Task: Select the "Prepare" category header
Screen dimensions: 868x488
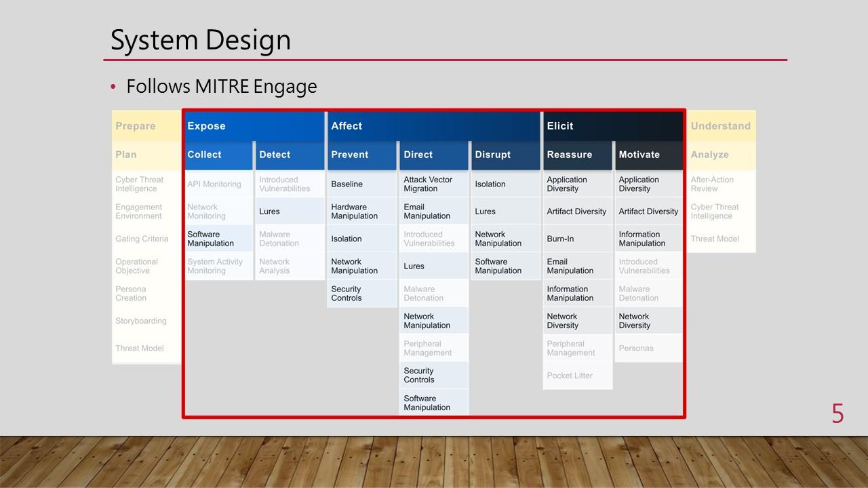Action: (x=146, y=126)
